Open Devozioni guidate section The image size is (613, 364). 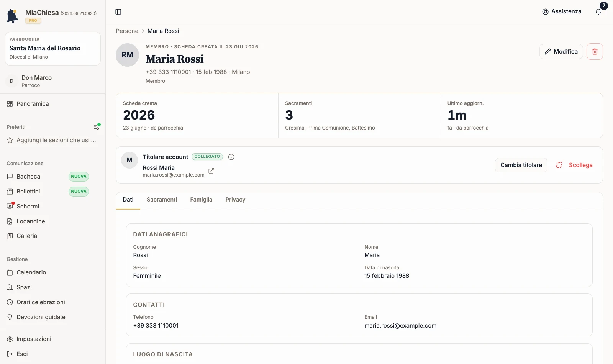click(52, 317)
